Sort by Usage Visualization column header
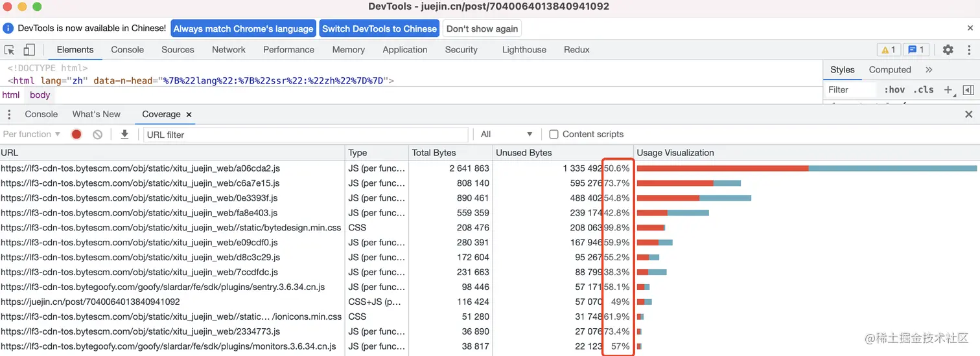The width and height of the screenshot is (980, 356). pos(806,153)
